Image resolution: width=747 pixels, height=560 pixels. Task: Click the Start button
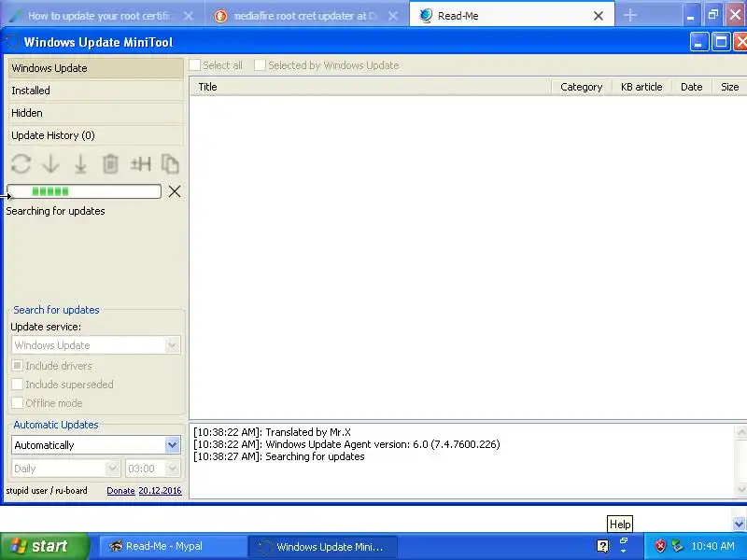[45, 546]
